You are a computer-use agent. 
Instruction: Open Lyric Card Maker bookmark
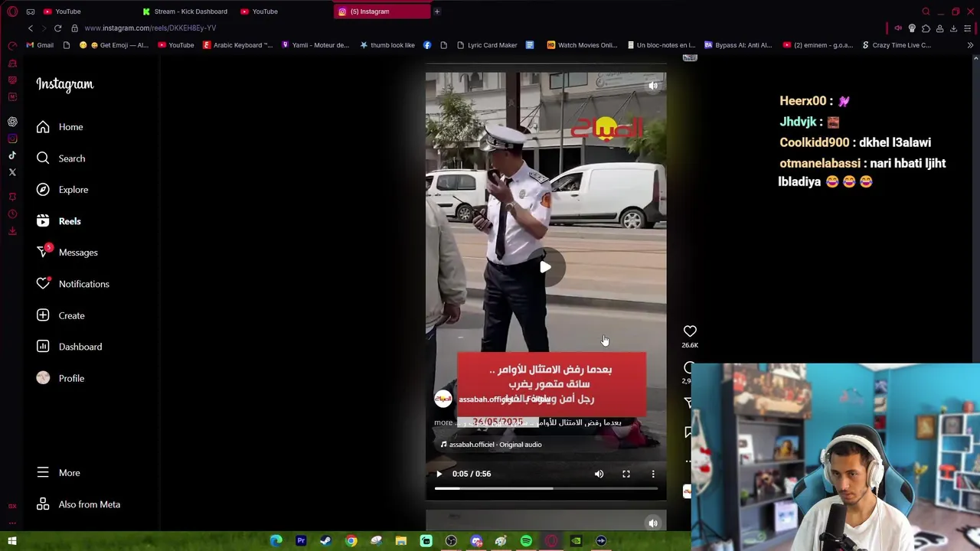tap(486, 45)
